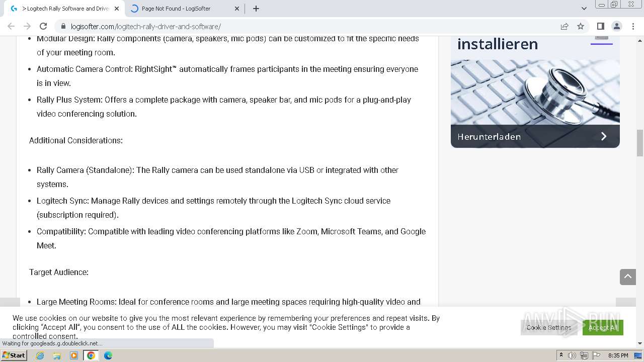Open File Explorer from taskbar
This screenshot has height=362, width=644.
point(57,355)
